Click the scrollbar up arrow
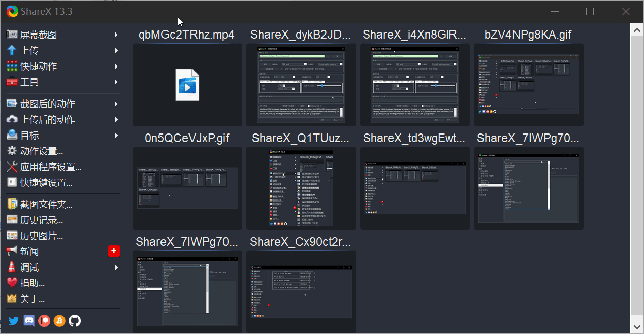644x334 pixels. click(x=636, y=30)
